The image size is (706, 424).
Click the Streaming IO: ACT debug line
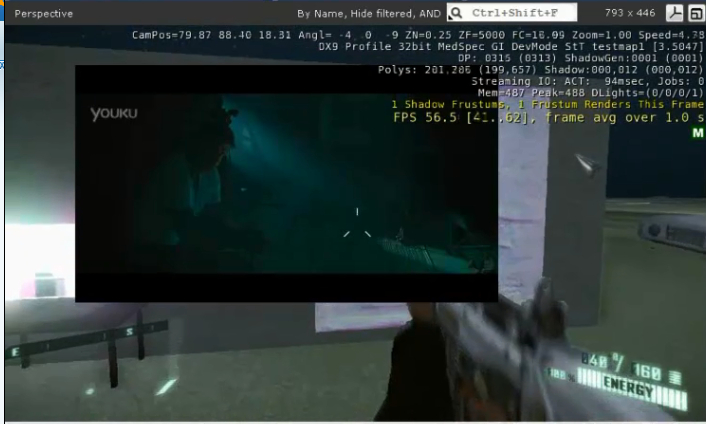[x=587, y=81]
